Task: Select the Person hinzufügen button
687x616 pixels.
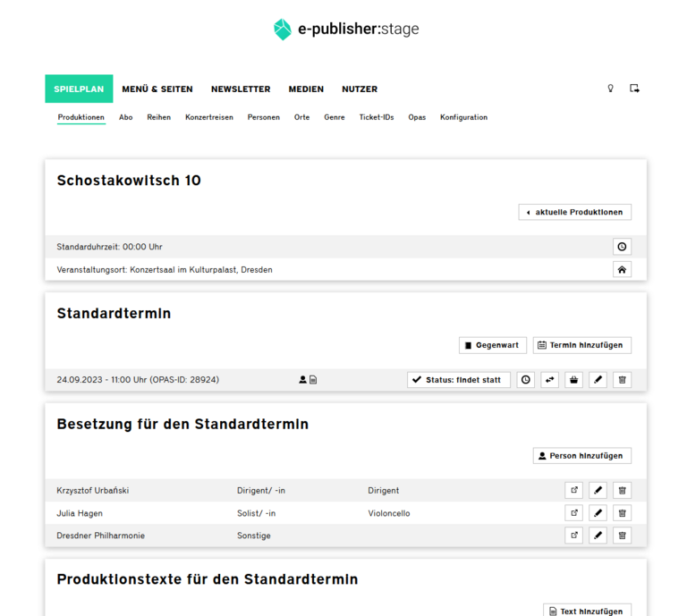Action: pos(581,456)
